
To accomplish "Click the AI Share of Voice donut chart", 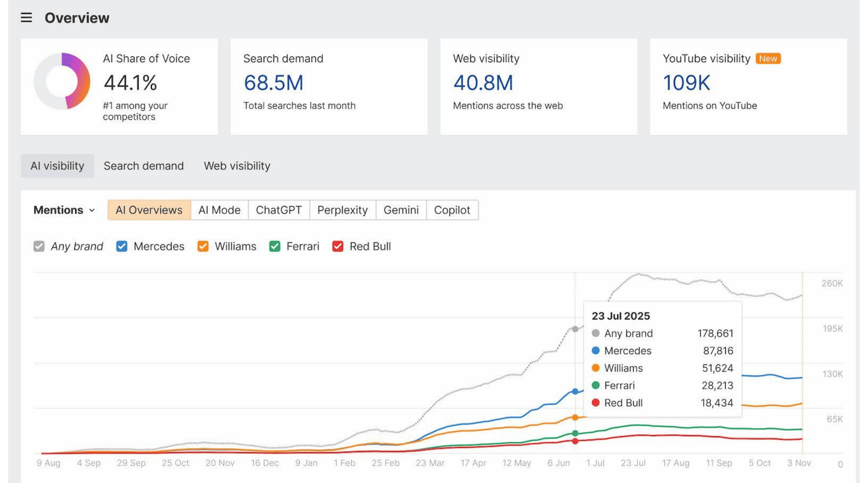I will 62,81.
